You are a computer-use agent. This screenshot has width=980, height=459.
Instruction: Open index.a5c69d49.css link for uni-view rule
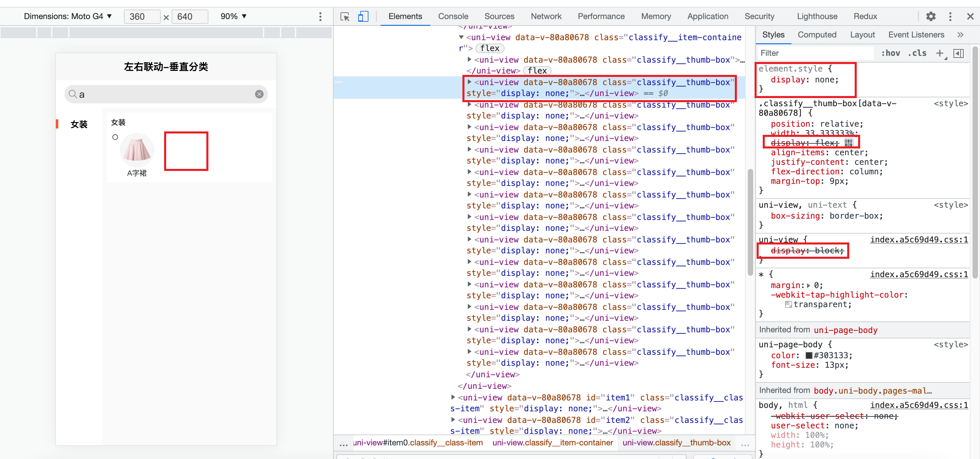pyautogui.click(x=919, y=240)
